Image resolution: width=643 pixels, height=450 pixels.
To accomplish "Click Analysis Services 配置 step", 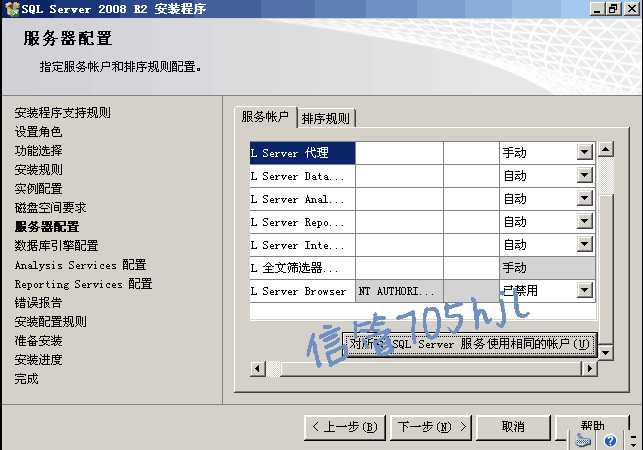I will tap(80, 265).
